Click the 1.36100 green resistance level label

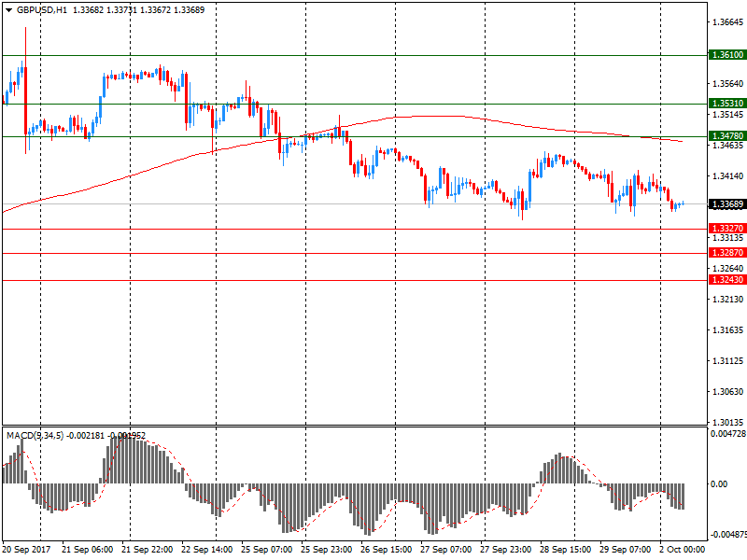727,55
